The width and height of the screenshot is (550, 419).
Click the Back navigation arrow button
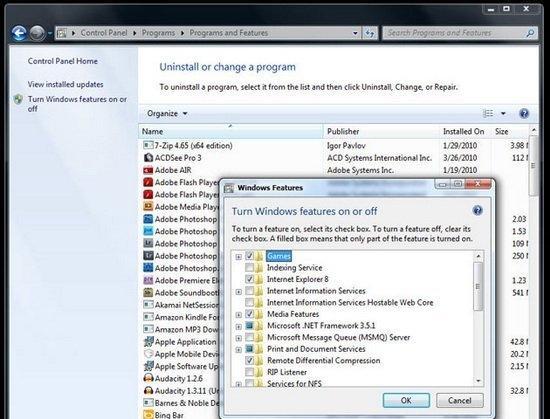19,33
